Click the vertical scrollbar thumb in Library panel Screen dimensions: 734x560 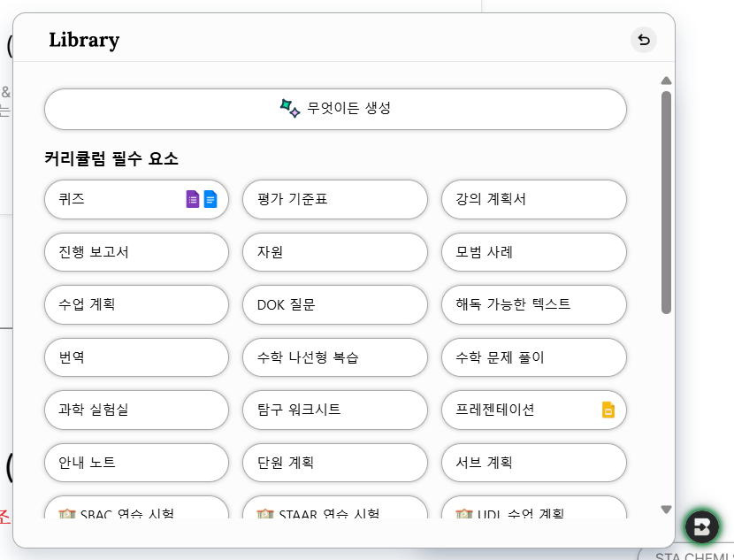666,202
